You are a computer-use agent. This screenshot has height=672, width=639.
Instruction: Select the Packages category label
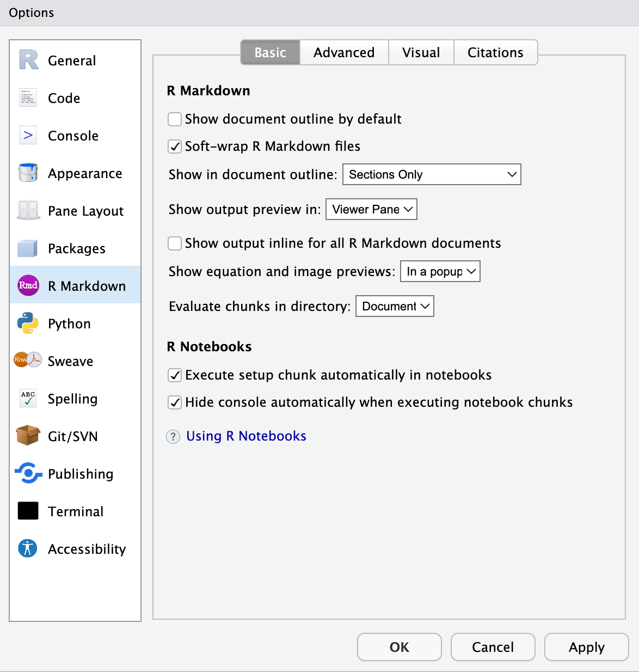tap(77, 249)
